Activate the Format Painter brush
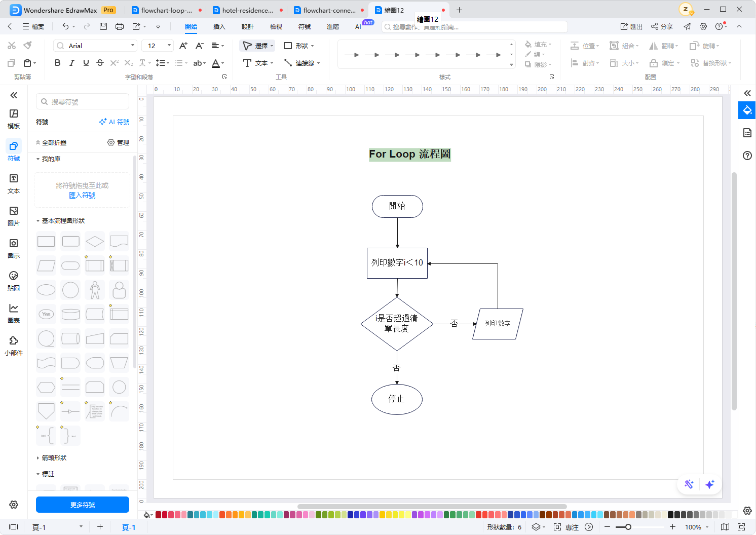The image size is (756, 535). click(x=28, y=46)
